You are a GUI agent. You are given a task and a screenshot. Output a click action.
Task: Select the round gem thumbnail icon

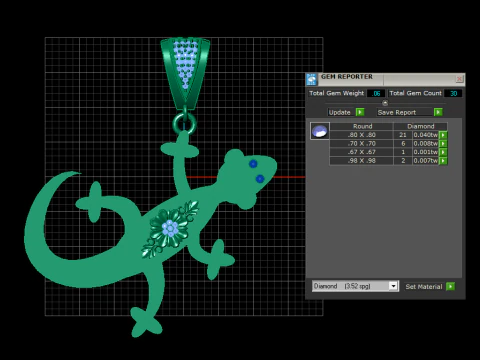320,131
